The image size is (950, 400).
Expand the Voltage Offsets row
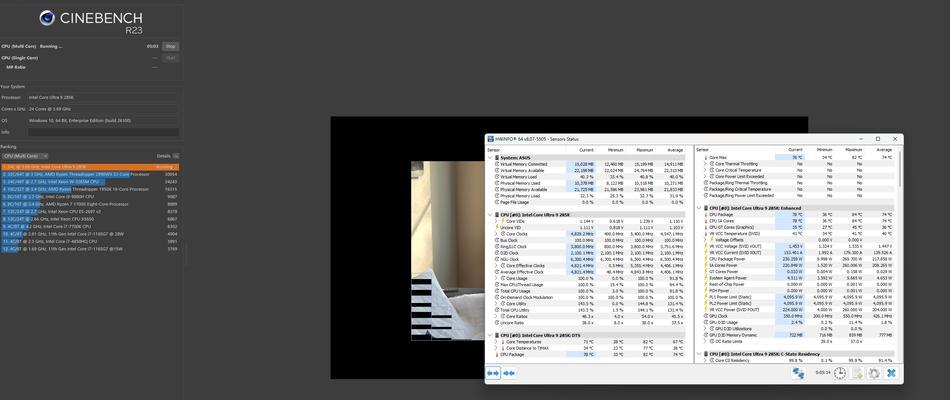[705, 240]
